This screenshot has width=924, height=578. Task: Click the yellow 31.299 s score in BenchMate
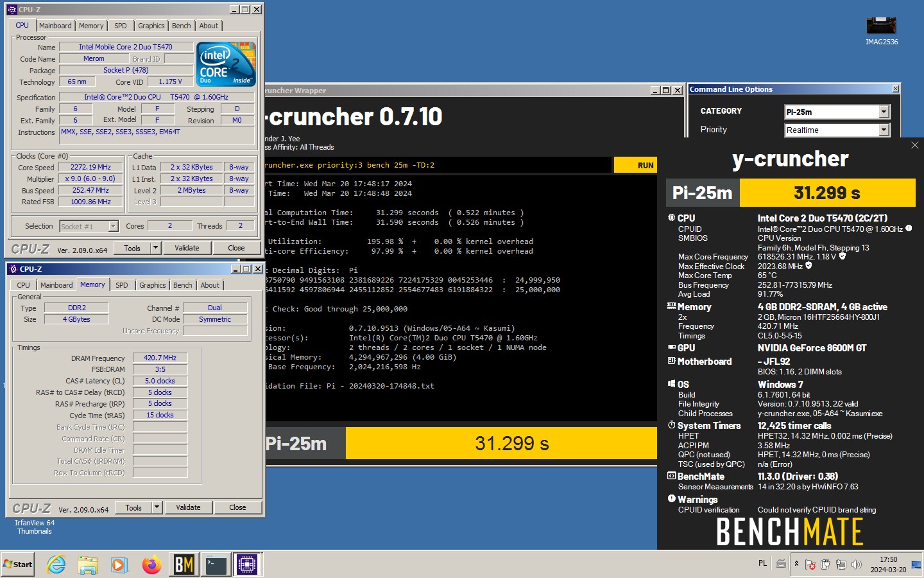tap(827, 193)
